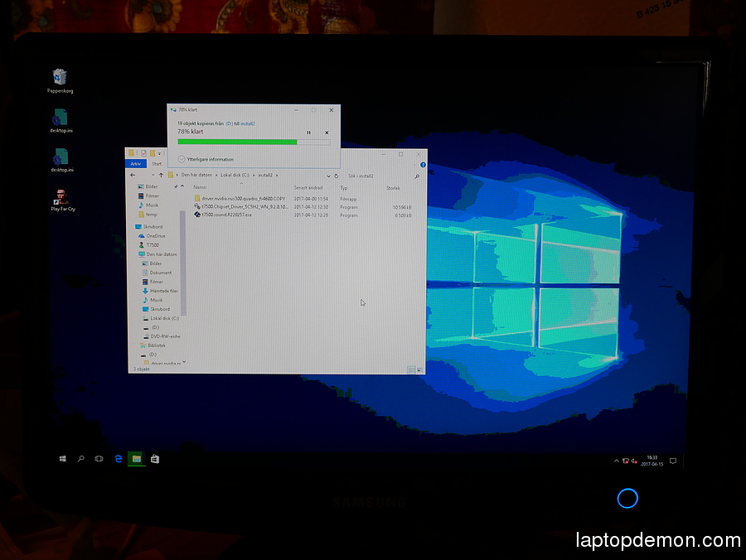Open the Arkiv ribbon tab

coord(136,163)
